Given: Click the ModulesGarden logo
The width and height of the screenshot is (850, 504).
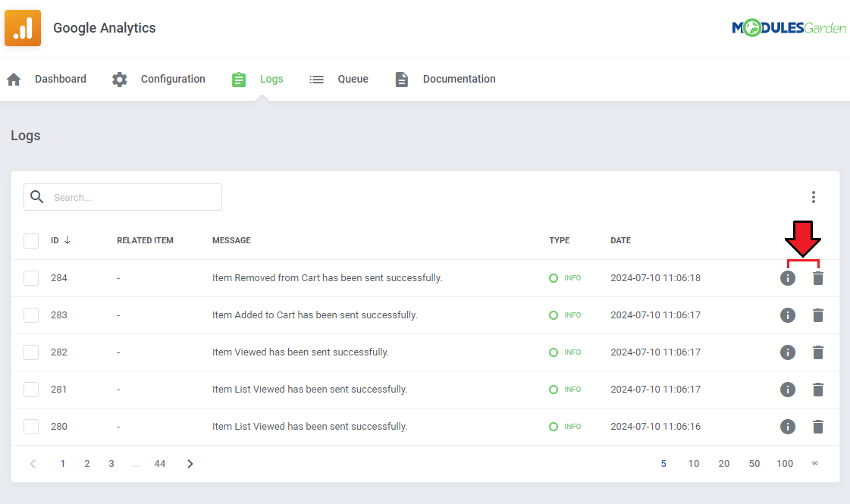Looking at the screenshot, I should [x=789, y=27].
